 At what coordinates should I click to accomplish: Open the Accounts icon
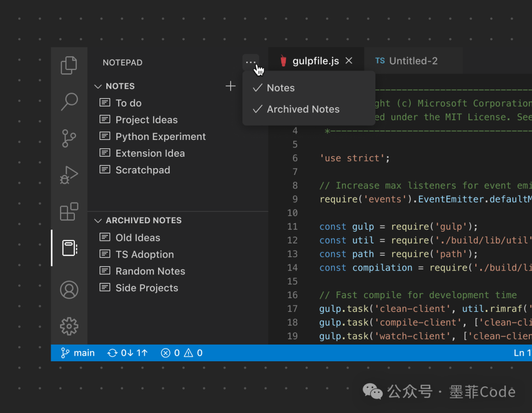click(x=69, y=290)
